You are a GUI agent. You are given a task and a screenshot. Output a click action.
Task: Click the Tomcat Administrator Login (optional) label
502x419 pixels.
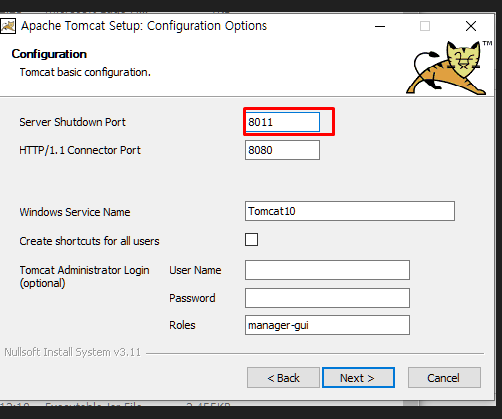(84, 276)
